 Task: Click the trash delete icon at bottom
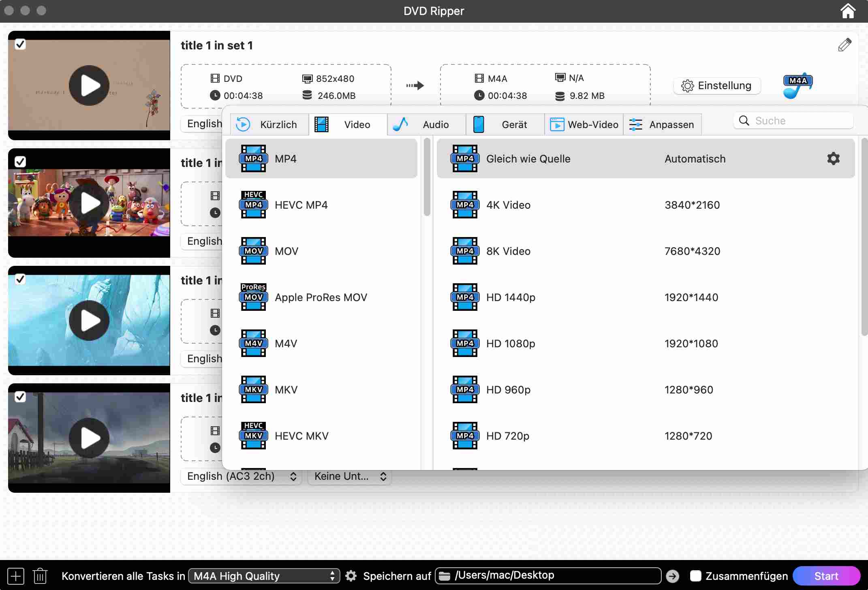[40, 576]
